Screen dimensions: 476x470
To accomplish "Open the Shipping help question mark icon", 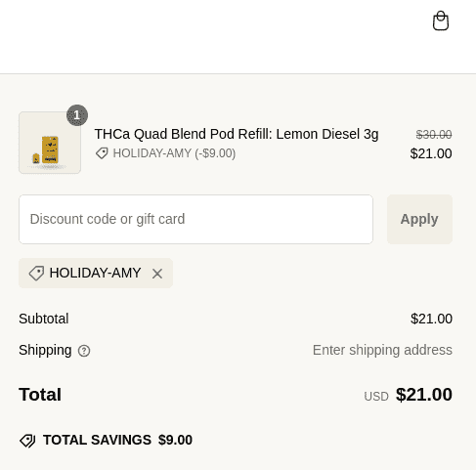I will (84, 351).
